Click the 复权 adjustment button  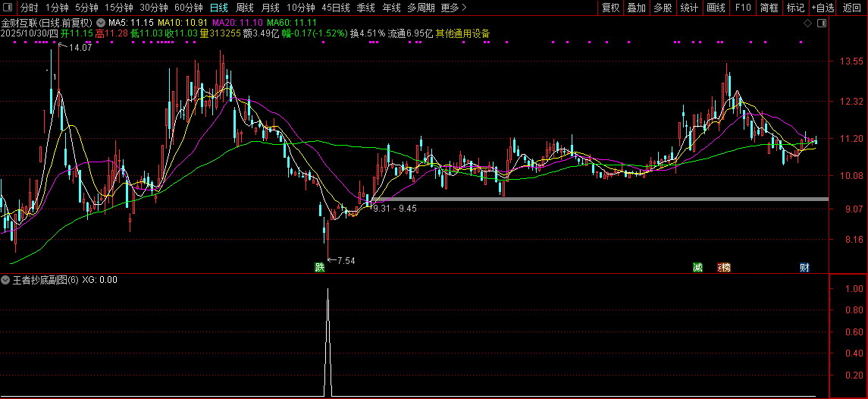[x=610, y=8]
